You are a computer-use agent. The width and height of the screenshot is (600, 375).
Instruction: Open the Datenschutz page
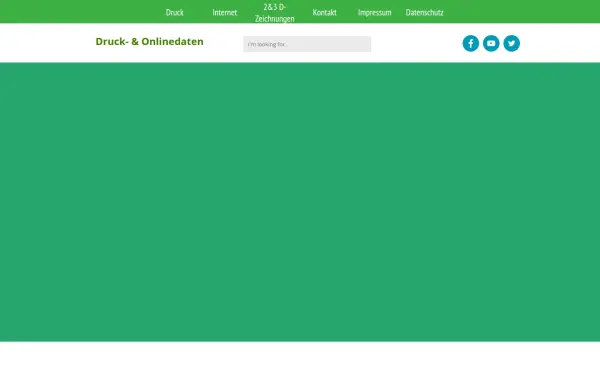[424, 13]
